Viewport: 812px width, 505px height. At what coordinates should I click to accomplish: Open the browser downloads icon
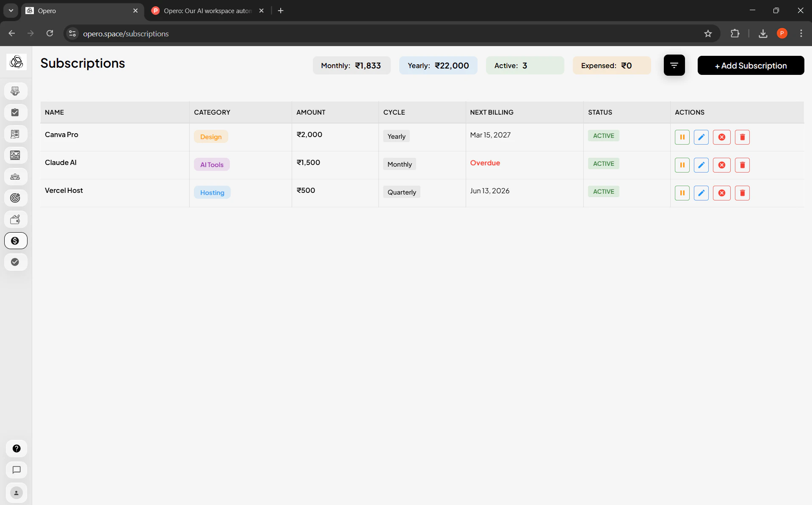pos(763,33)
